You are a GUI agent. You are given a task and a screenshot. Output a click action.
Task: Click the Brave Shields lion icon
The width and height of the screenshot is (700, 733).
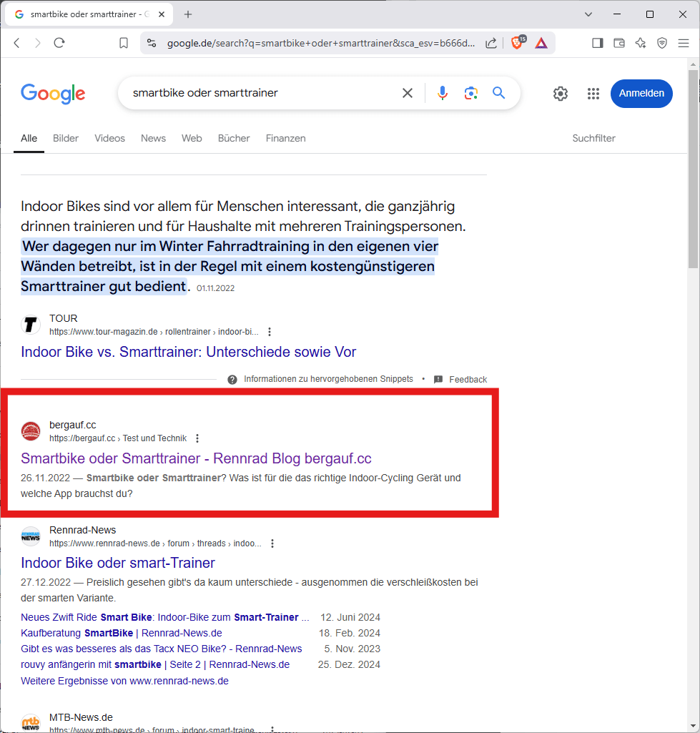(x=517, y=43)
